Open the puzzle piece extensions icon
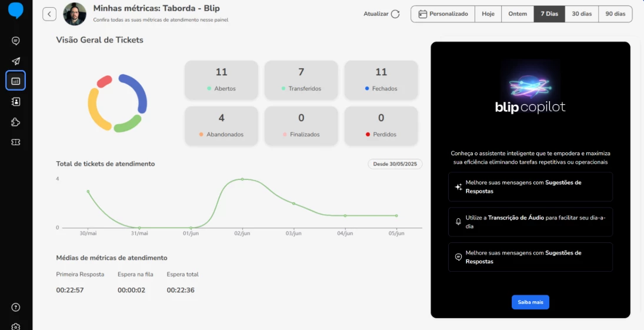This screenshot has width=644, height=330. point(16,122)
